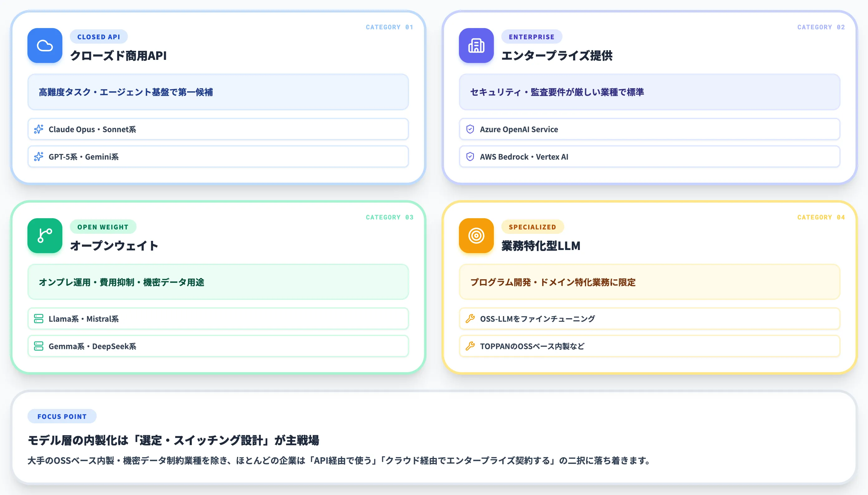
Task: Click wrench icon beside OSS-LLMをファインチューニング
Action: (x=470, y=319)
